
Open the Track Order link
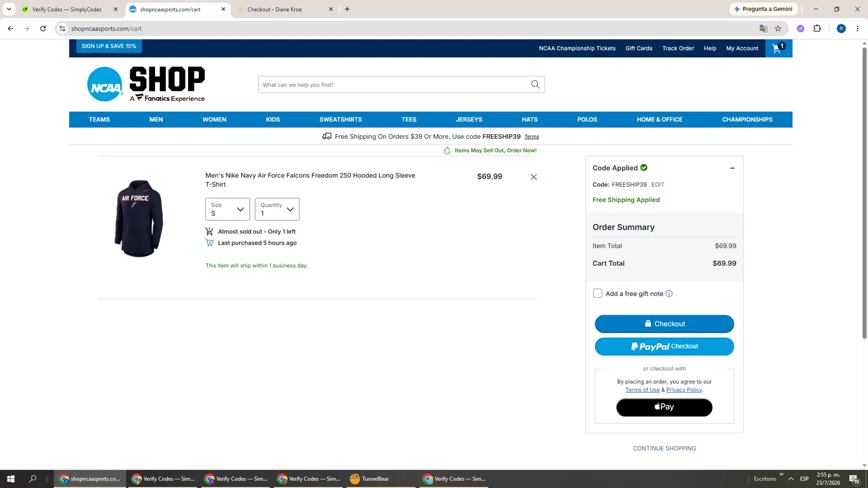point(678,49)
